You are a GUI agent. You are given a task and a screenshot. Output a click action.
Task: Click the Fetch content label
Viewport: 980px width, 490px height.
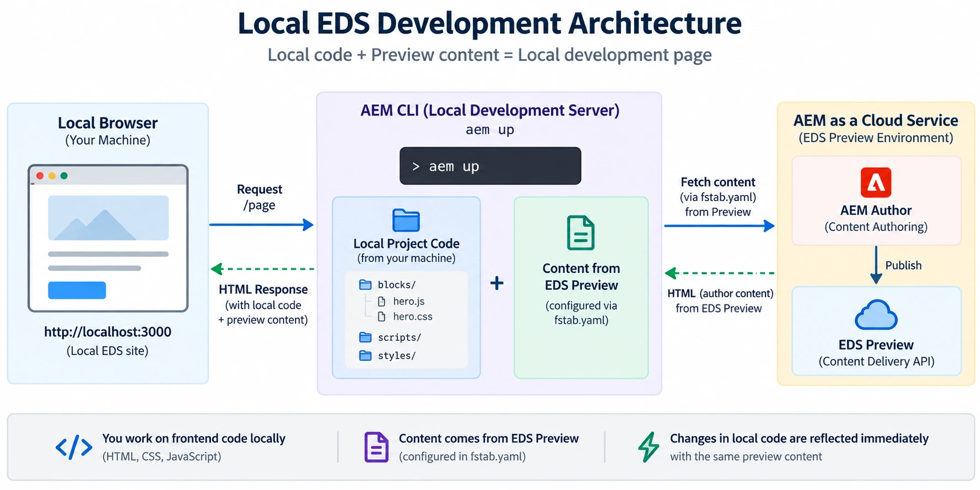tap(718, 182)
